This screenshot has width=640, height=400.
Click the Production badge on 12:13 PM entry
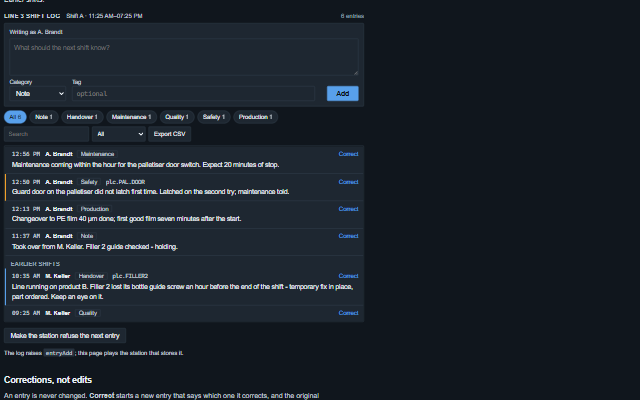point(95,209)
